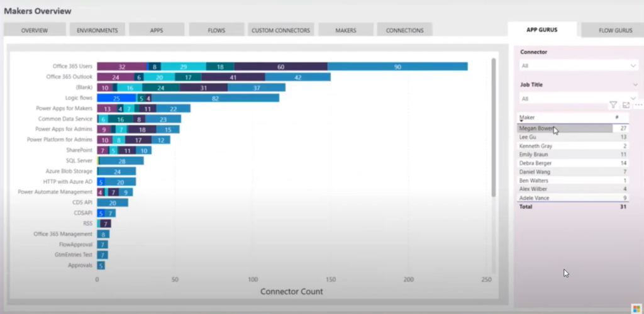Click the Logic flows axis label

click(79, 98)
